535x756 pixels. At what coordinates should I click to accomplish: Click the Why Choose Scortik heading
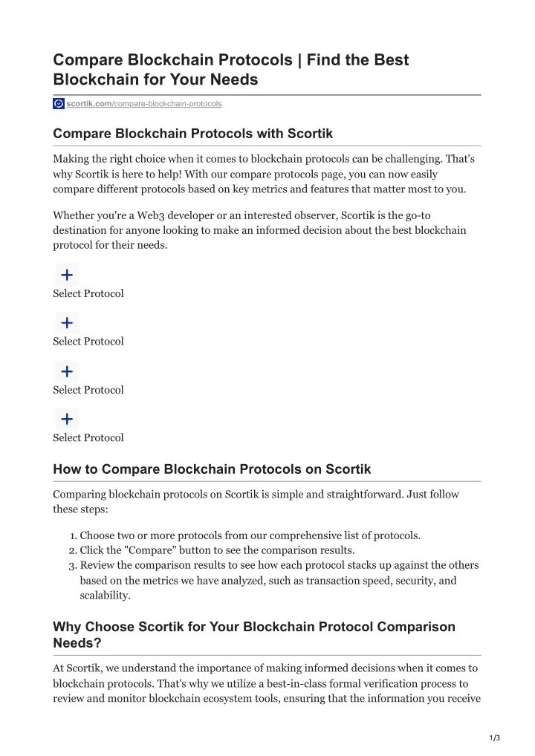pyautogui.click(x=254, y=634)
